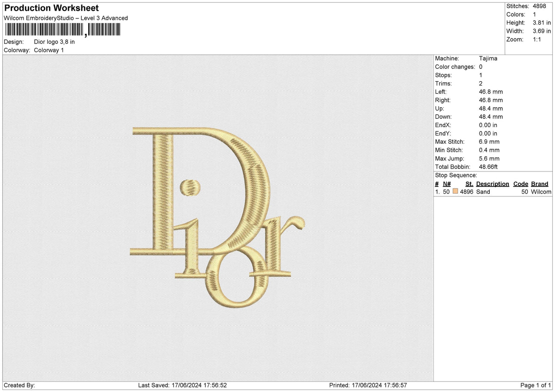Click the Min Stitch value 0.4 mm
Viewport: 555px width, 392px height.
489,150
